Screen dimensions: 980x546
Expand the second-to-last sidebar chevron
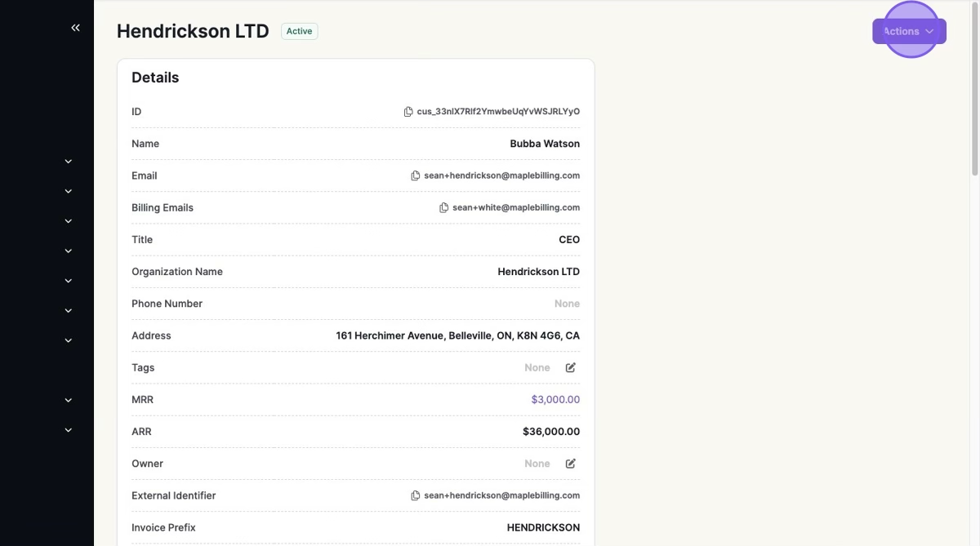[x=69, y=400]
